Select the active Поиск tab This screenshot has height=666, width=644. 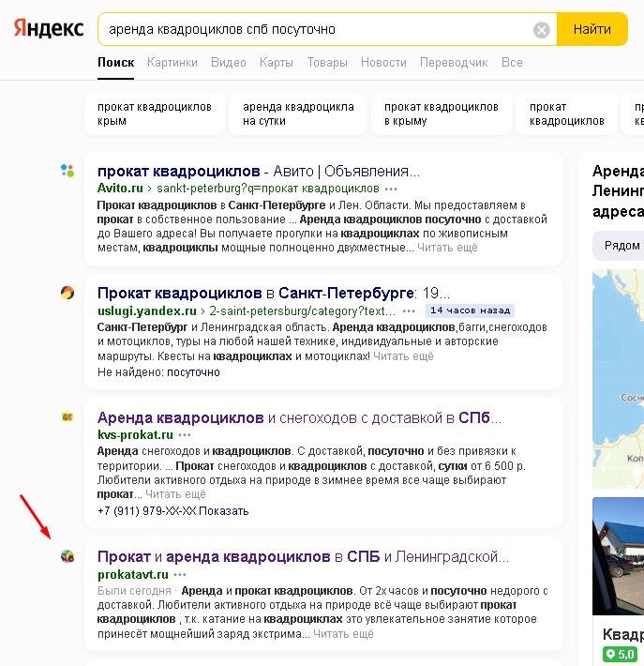click(x=116, y=63)
